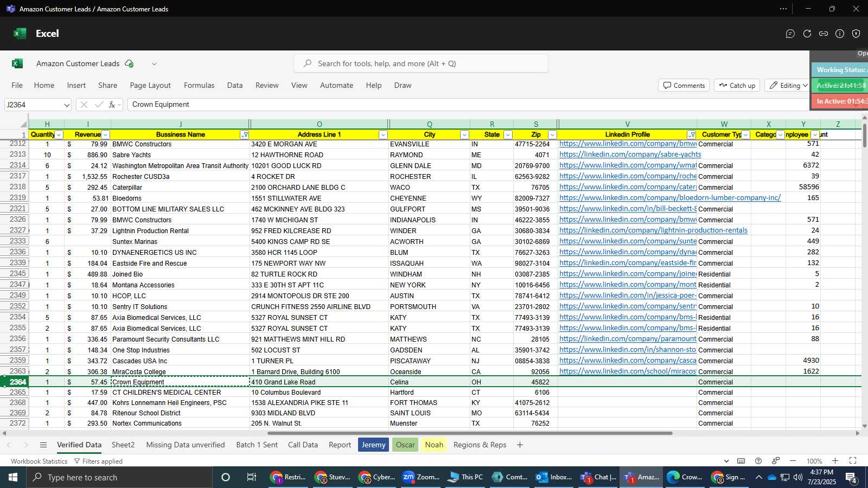
Task: Open the Insert ribbon tab
Action: pyautogui.click(x=76, y=85)
